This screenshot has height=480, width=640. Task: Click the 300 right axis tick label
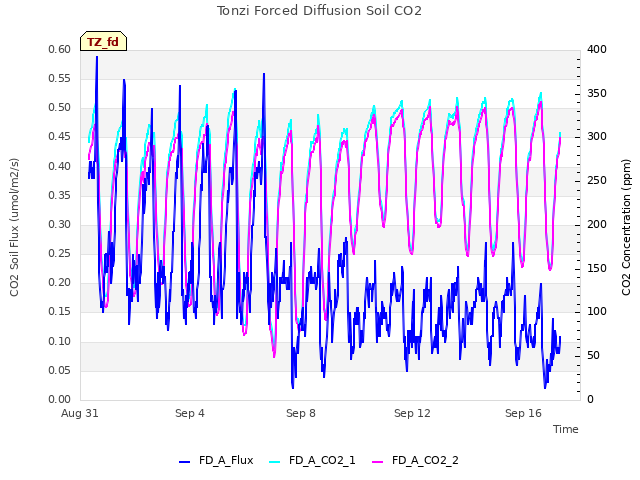pos(597,136)
